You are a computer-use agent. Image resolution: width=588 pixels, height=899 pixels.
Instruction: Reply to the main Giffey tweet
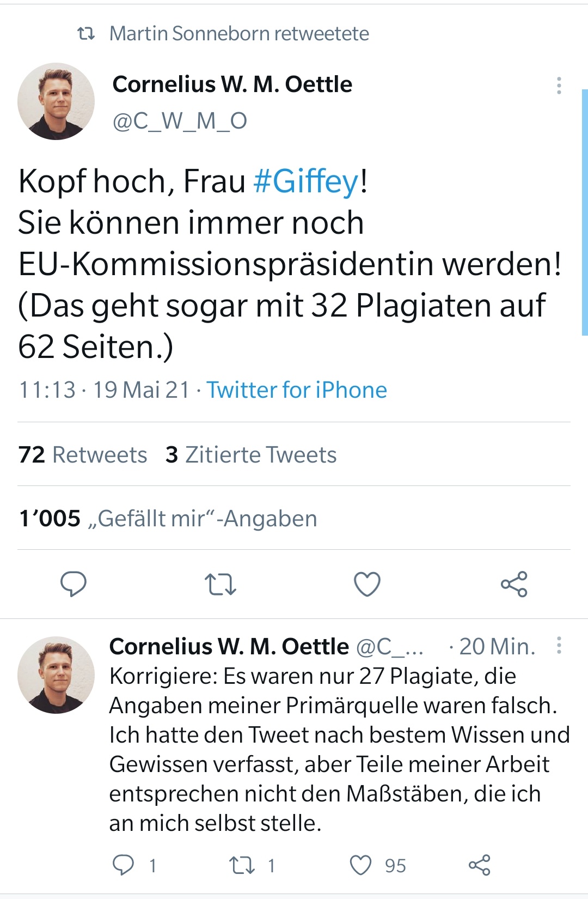coord(73,584)
